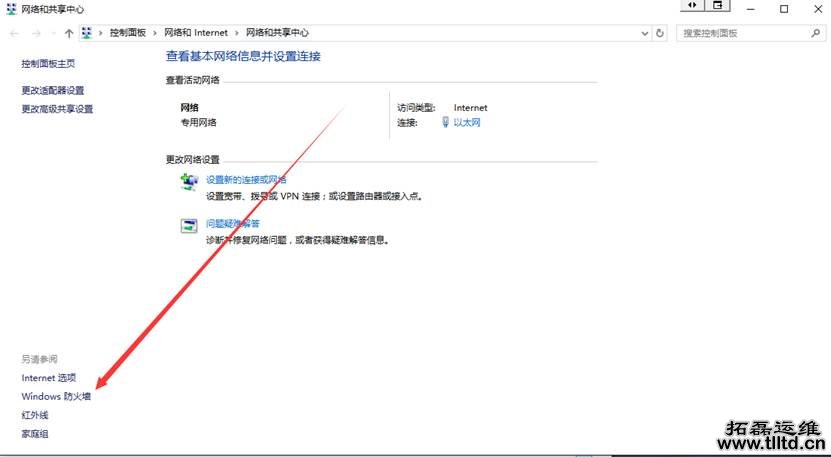Open 问题疑难解答 link
The height and width of the screenshot is (457, 831).
pyautogui.click(x=233, y=224)
